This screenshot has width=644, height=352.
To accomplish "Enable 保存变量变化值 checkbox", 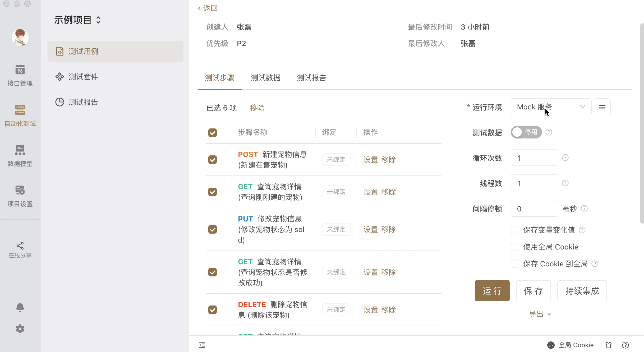I will pyautogui.click(x=515, y=230).
